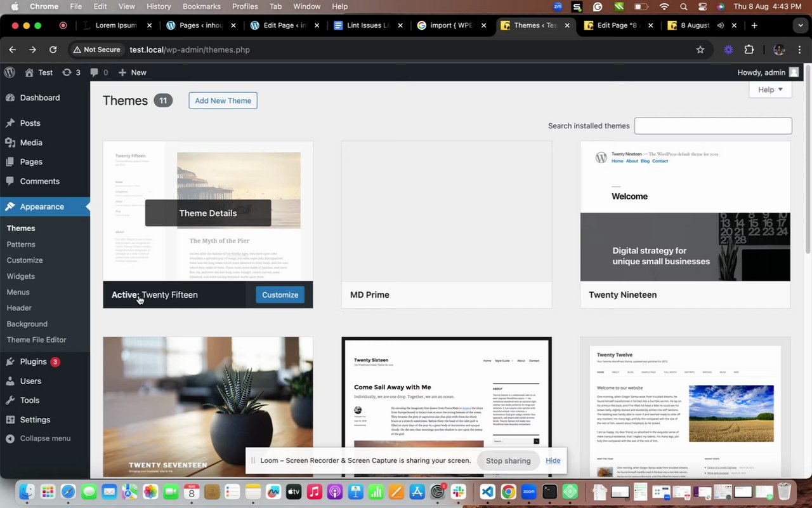Image resolution: width=812 pixels, height=508 pixels.
Task: Open Visual Studio Code from Dock
Action: coord(487,491)
